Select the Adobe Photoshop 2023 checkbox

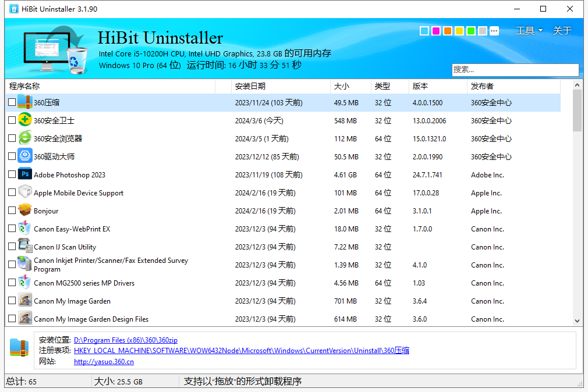click(x=12, y=174)
